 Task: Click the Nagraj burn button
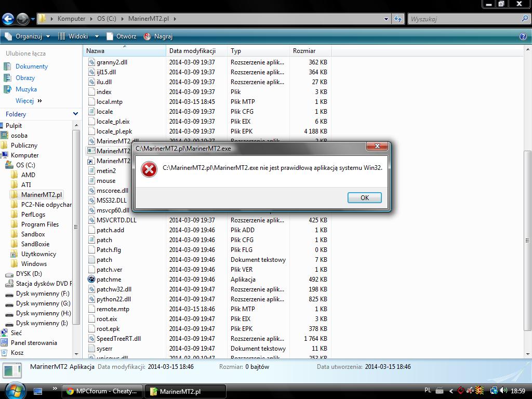point(158,36)
